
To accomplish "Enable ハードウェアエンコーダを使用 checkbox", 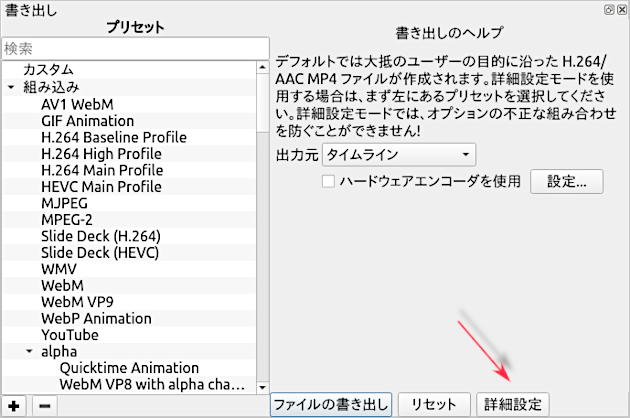I will tap(328, 181).
